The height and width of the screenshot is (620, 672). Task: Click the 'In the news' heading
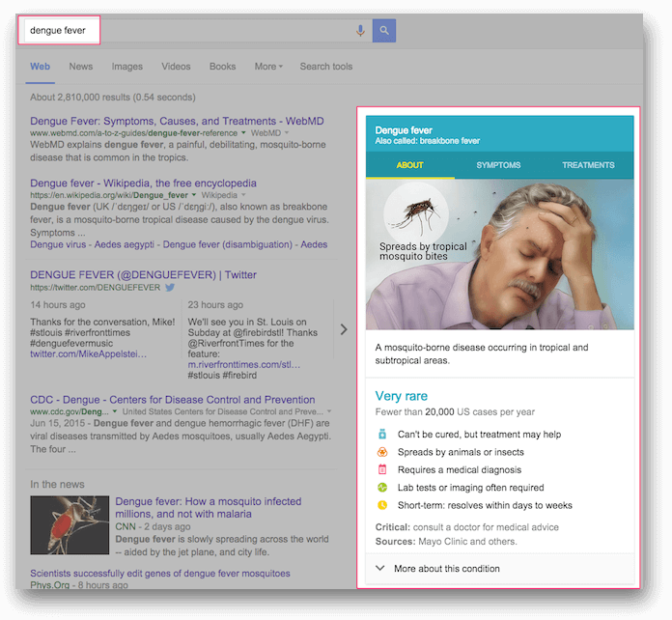[x=57, y=485]
